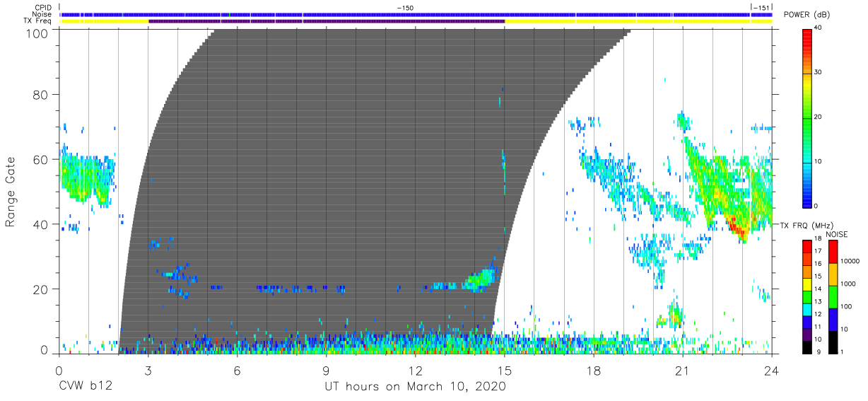868x401 pixels.
Task: Click the '6' hour tick on the time axis
Action: (237, 371)
